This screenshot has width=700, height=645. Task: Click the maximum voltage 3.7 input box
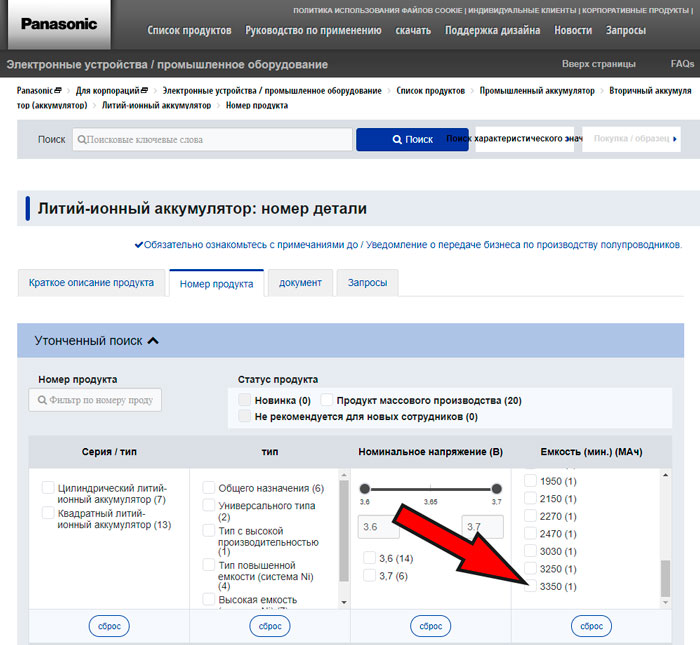(x=482, y=527)
